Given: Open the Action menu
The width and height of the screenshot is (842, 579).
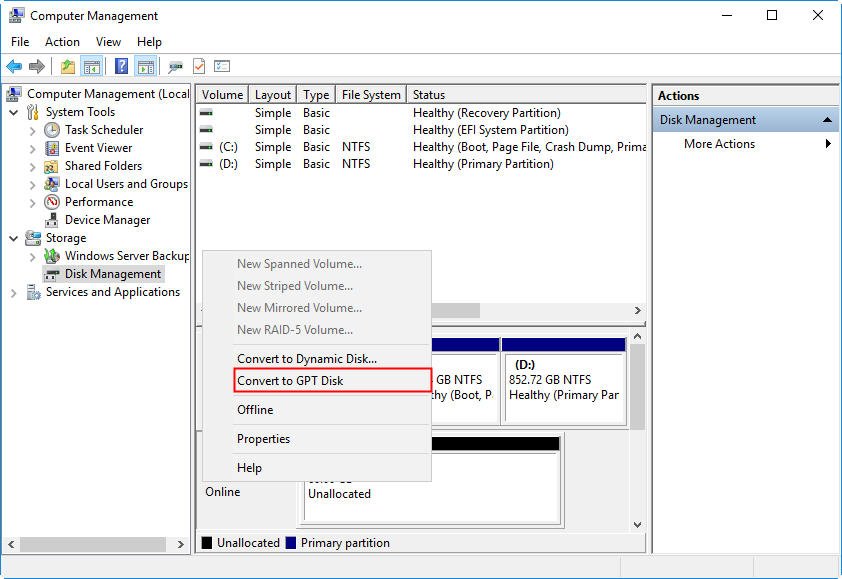Looking at the screenshot, I should point(62,42).
